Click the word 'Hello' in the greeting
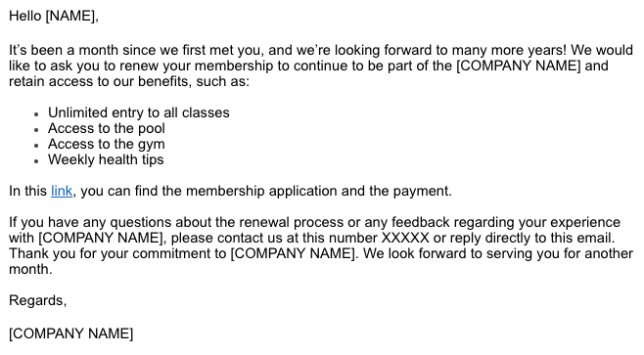Viewport: 644px width, 355px height. point(25,16)
